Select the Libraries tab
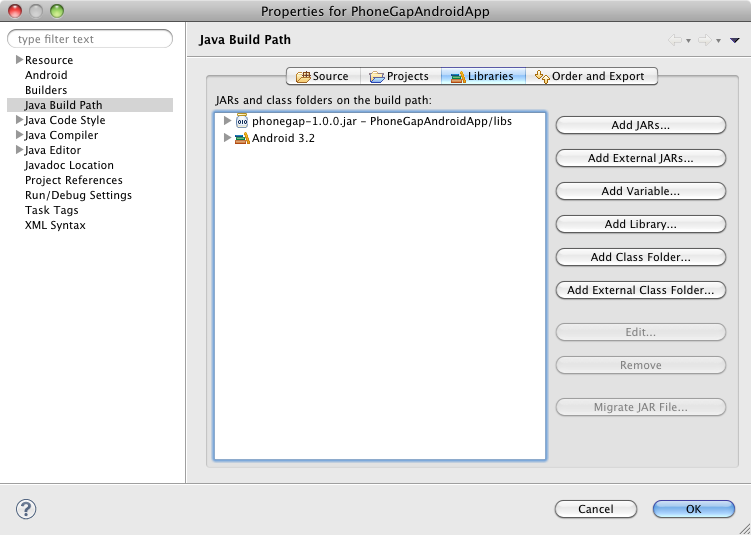 pyautogui.click(x=483, y=76)
